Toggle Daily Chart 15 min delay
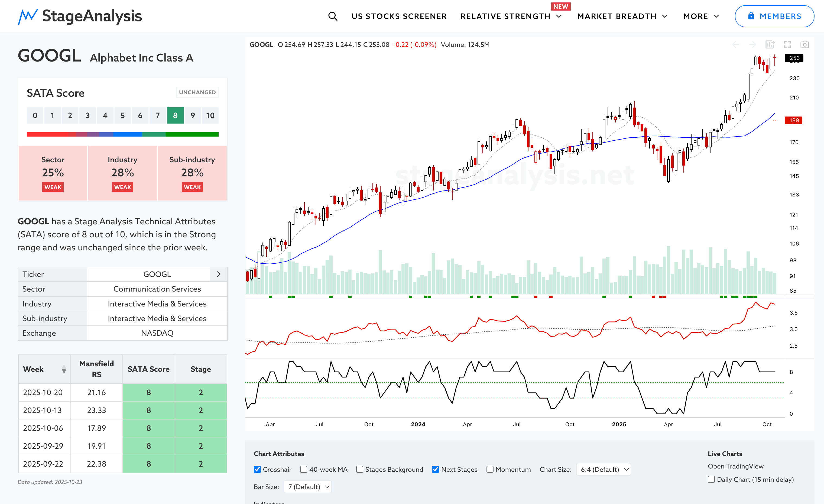Viewport: 824px width, 504px height. coord(711,479)
